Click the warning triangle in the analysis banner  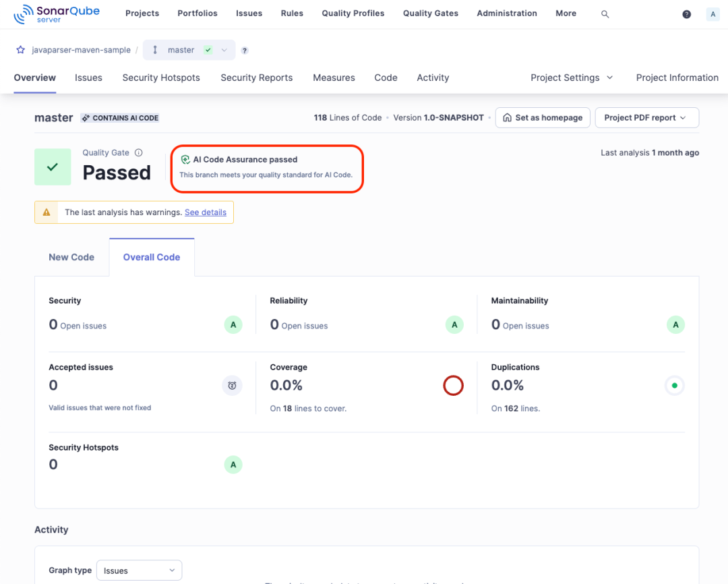(46, 212)
